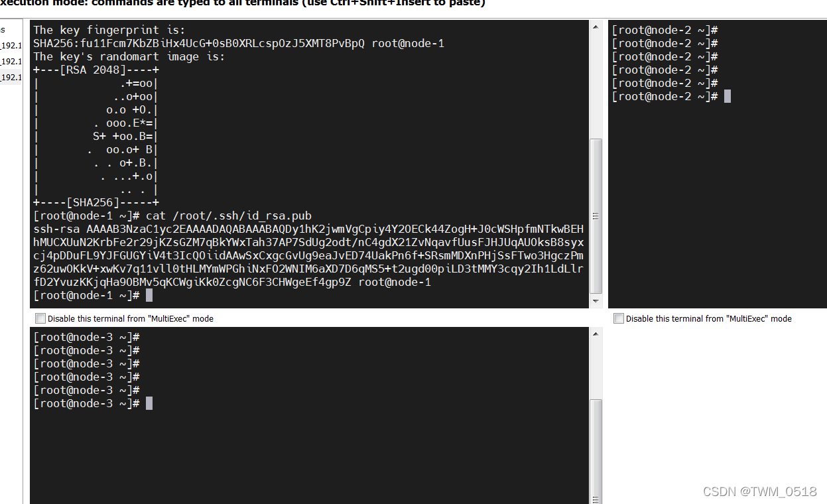
Task: Click the node-3 terminal scrollbar up arrow
Action: click(x=596, y=332)
